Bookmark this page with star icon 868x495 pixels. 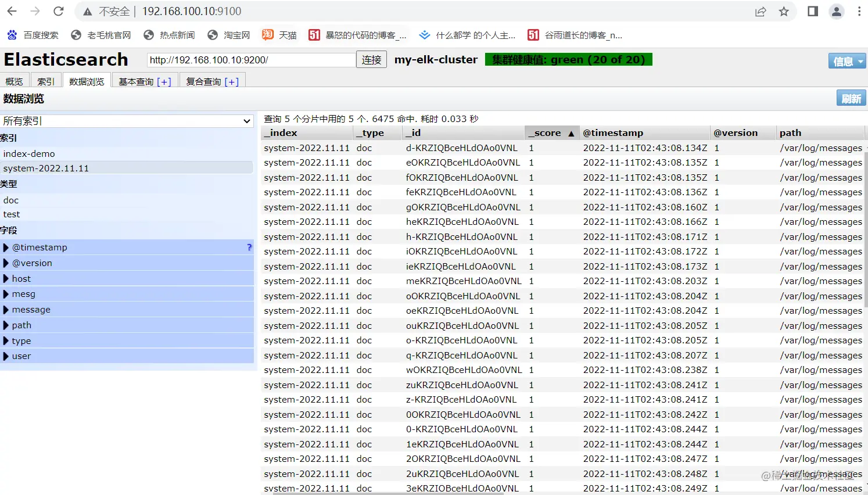click(784, 12)
